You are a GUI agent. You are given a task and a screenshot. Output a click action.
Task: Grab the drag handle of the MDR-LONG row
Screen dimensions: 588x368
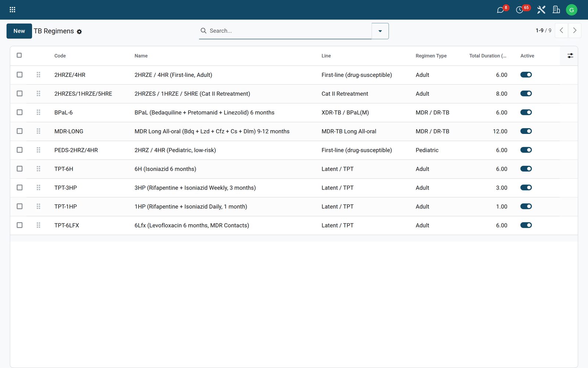click(x=38, y=131)
